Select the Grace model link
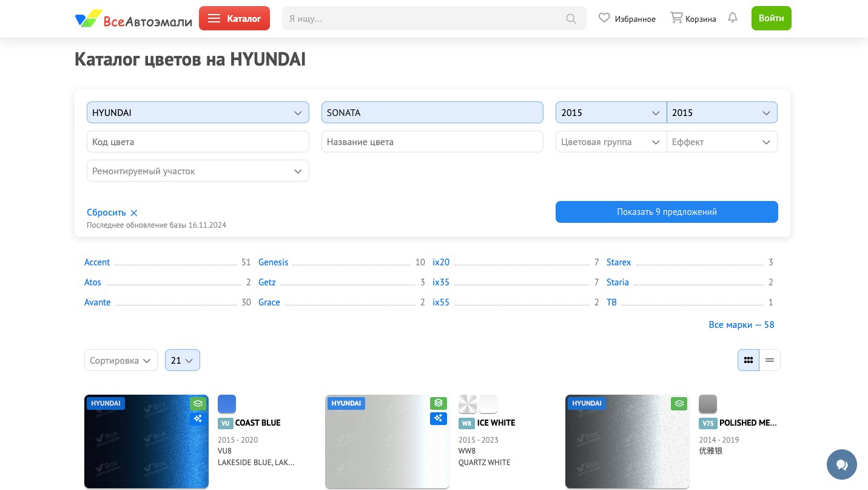Image resolution: width=868 pixels, height=490 pixels. click(269, 302)
